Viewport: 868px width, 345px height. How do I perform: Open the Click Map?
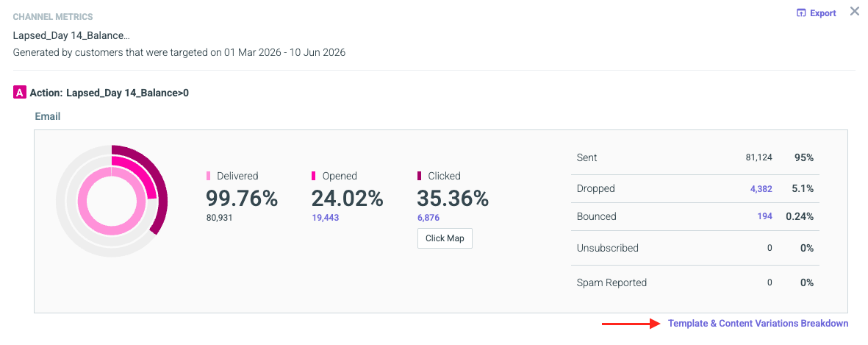[445, 238]
